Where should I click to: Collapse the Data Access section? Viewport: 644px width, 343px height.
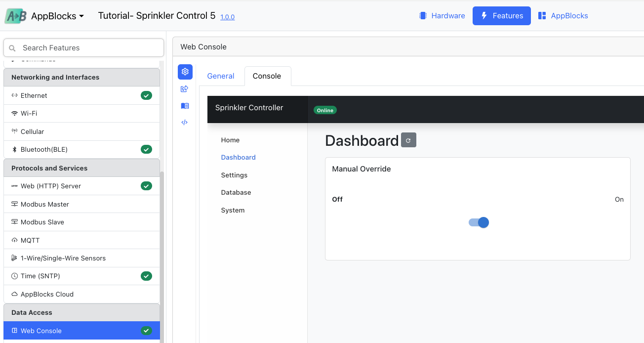click(82, 312)
